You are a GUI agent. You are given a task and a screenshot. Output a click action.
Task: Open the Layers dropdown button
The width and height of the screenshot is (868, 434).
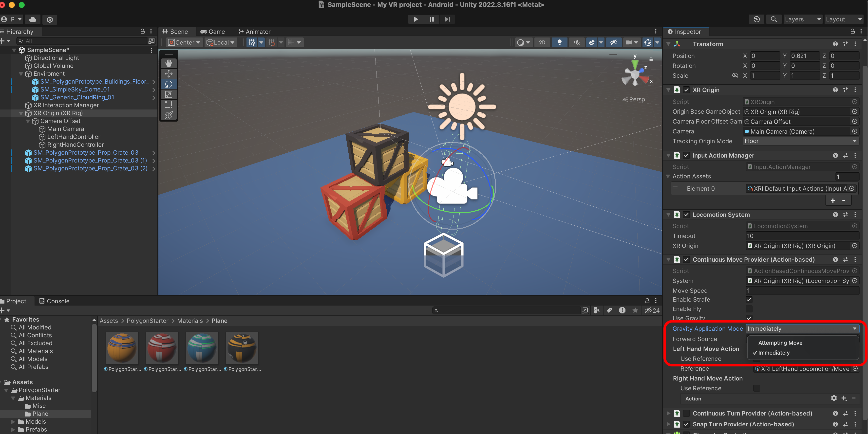pyautogui.click(x=802, y=19)
